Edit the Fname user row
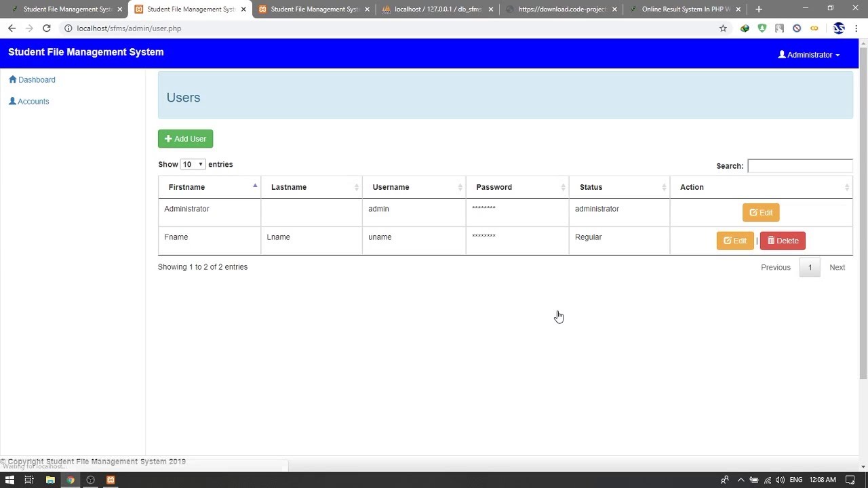868x488 pixels. point(735,241)
